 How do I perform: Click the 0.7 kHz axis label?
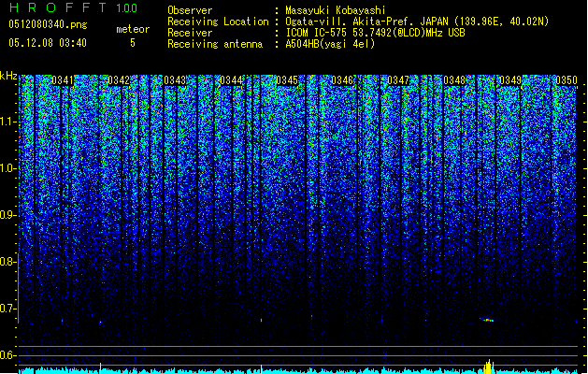pos(8,309)
